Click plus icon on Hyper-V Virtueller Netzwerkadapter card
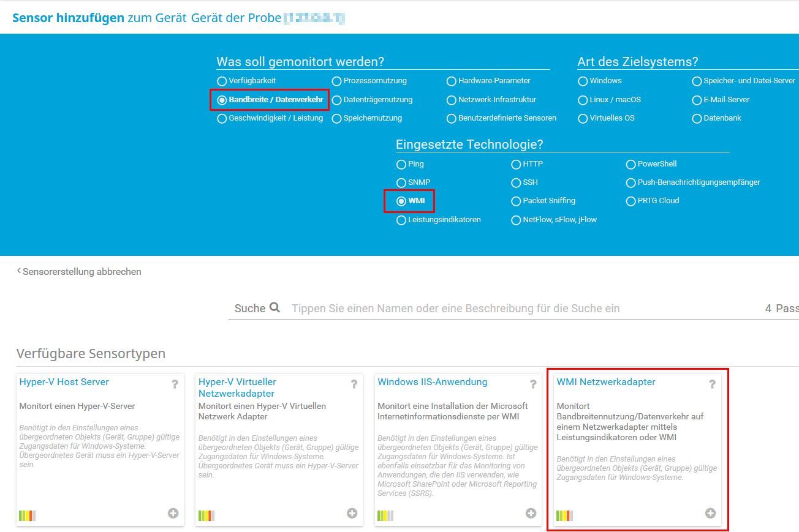Image resolution: width=799 pixels, height=532 pixels. (352, 514)
